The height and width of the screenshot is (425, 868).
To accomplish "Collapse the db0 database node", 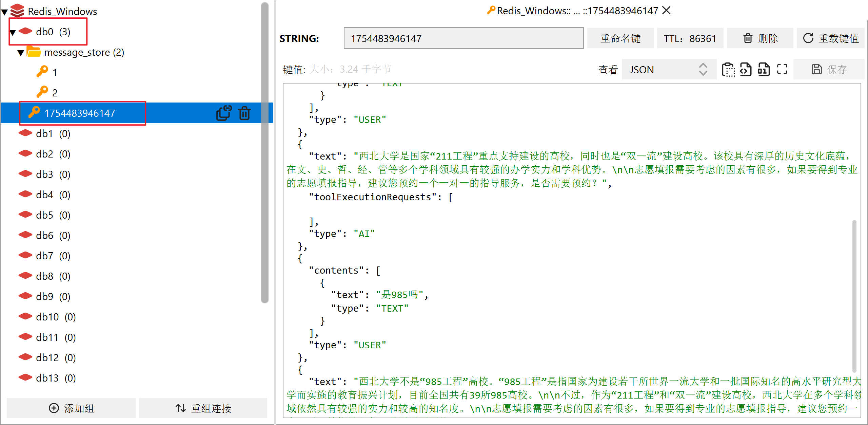I will click(x=13, y=33).
